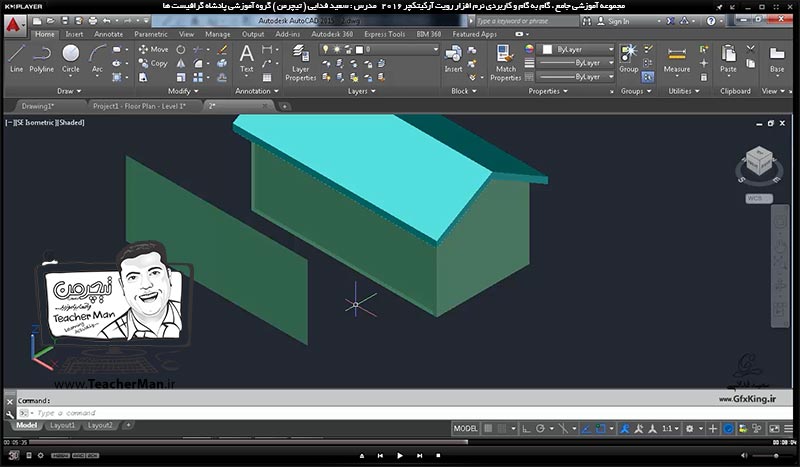Select the Rectangular Array tool icon
The image size is (800, 467).
coord(198,77)
